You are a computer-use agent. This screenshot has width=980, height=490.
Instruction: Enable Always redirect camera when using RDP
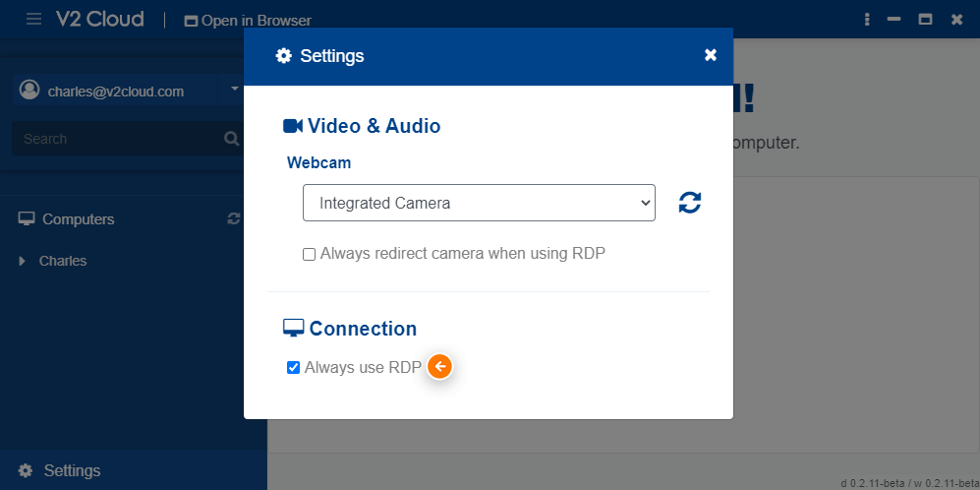tap(309, 254)
